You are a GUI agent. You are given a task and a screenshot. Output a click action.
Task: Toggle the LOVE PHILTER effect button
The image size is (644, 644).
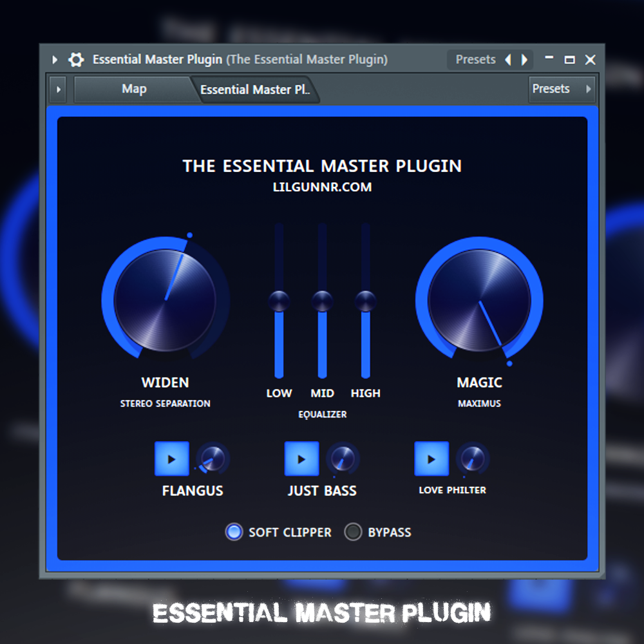(431, 459)
